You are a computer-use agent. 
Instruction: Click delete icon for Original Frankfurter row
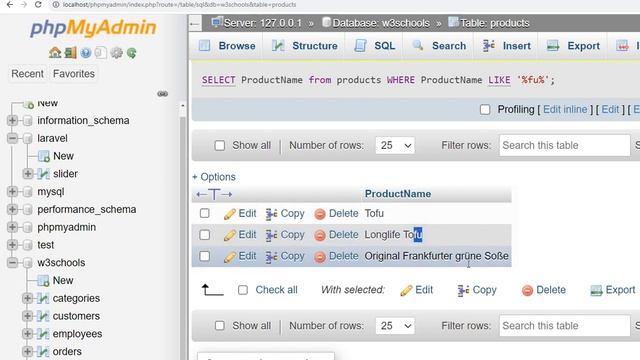tap(320, 256)
